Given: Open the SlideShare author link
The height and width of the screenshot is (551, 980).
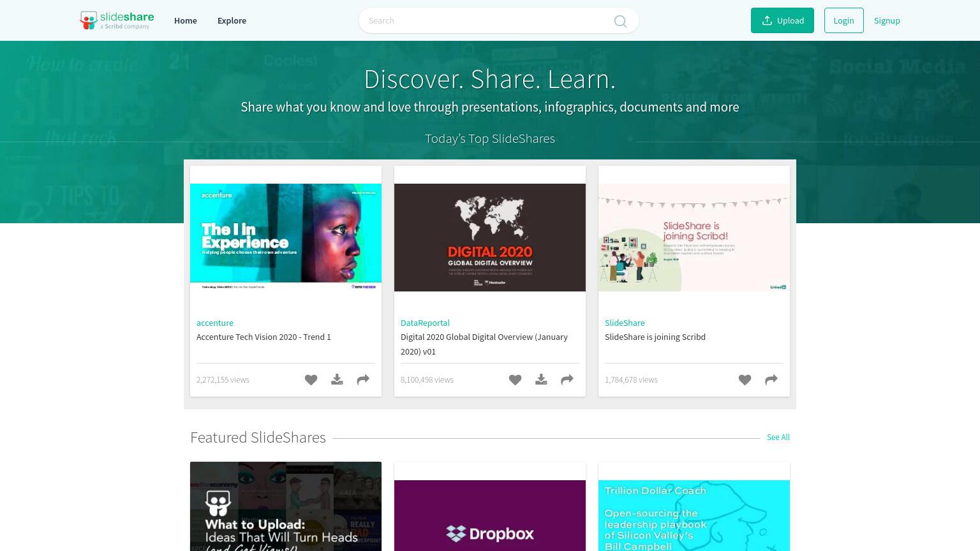Looking at the screenshot, I should pyautogui.click(x=625, y=323).
